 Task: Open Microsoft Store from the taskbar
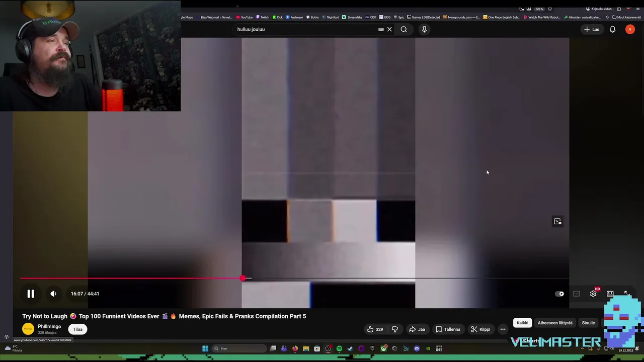click(317, 348)
